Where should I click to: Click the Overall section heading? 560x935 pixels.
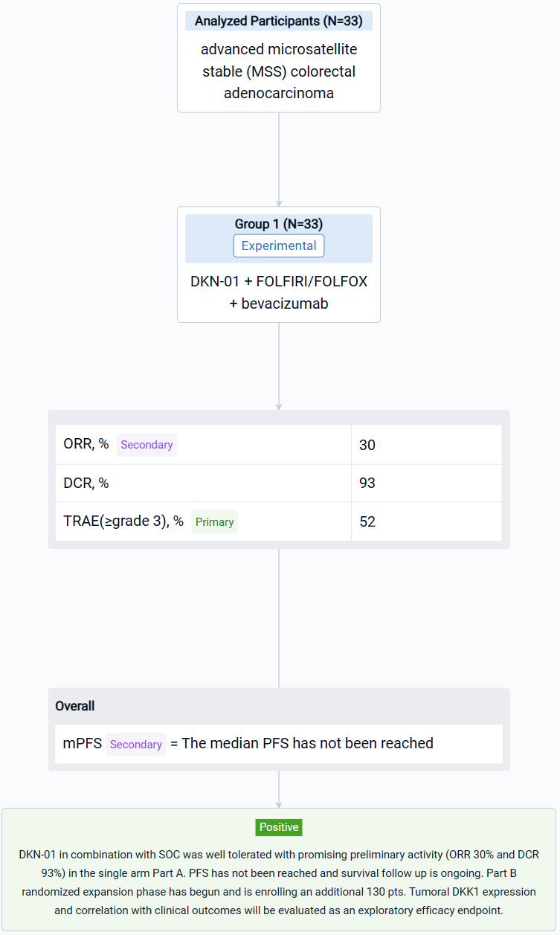pos(75,706)
